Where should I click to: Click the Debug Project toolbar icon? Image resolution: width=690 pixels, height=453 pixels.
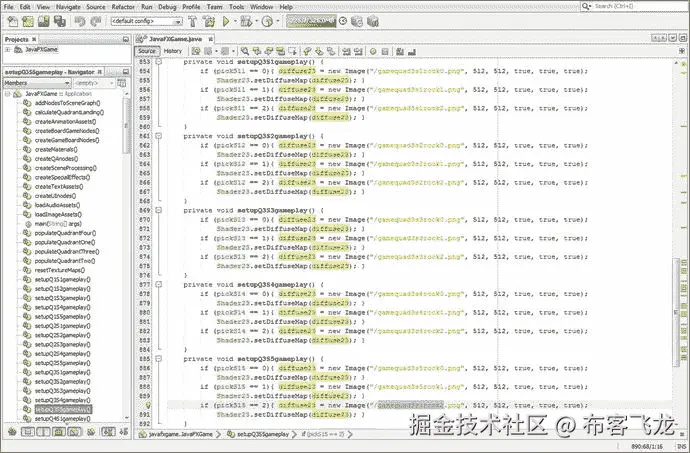point(246,21)
